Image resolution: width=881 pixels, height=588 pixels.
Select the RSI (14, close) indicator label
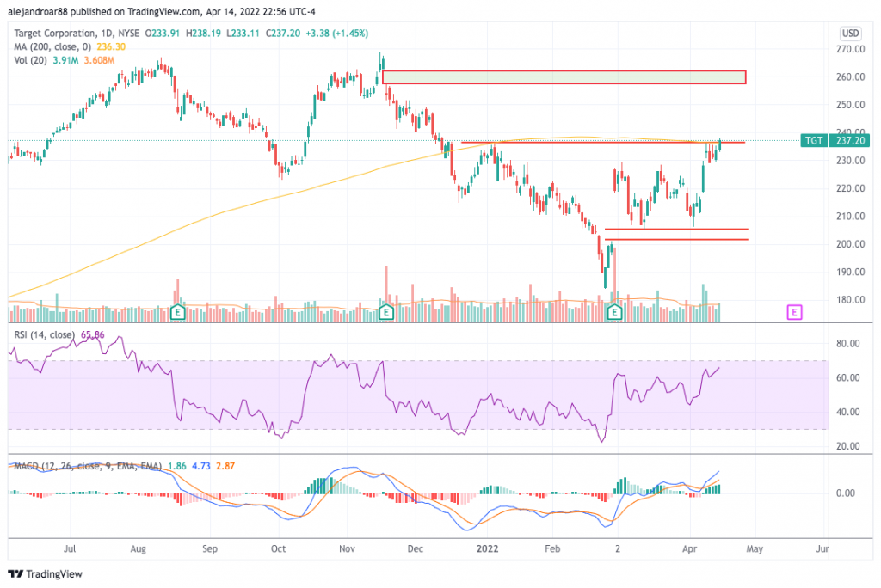[x=45, y=334]
